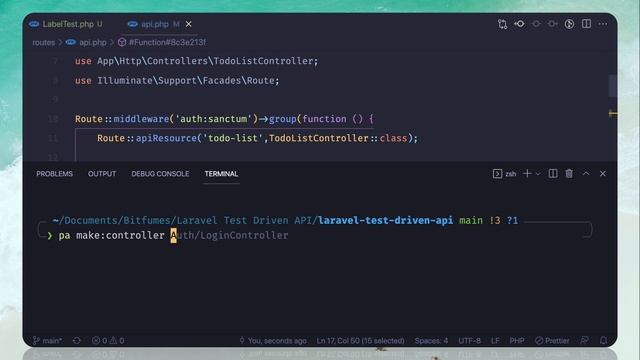Split the terminal panel
The width and height of the screenshot is (640, 360).
click(x=553, y=174)
